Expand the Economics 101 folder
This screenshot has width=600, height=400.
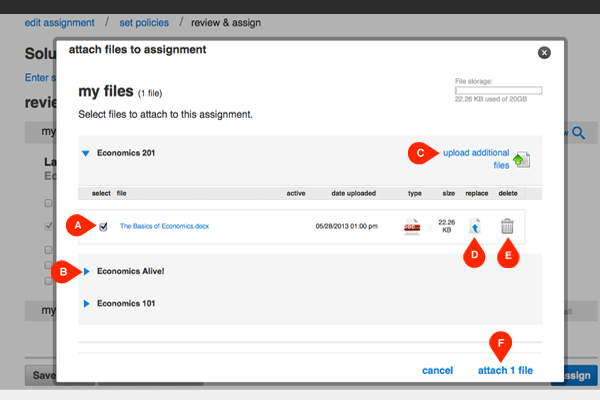[x=87, y=303]
